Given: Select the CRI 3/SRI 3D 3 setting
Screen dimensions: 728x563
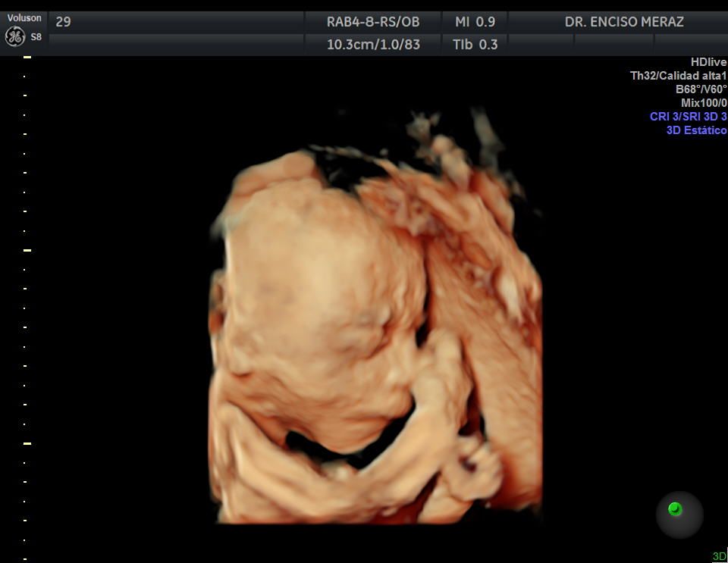Looking at the screenshot, I should coord(688,117).
